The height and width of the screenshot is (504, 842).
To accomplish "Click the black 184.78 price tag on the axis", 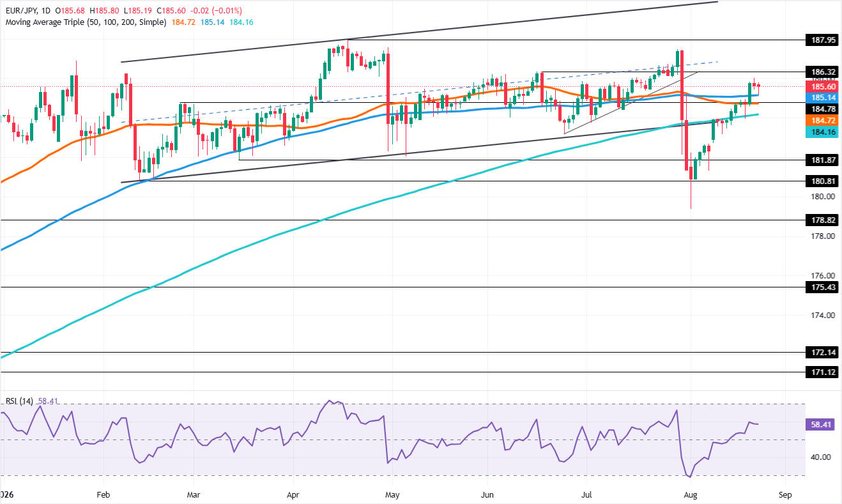I will coord(822,109).
